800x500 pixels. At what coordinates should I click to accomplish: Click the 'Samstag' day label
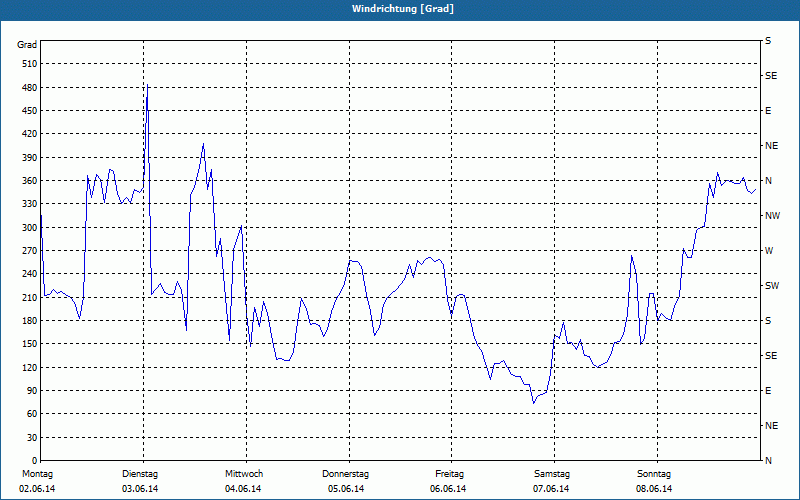pyautogui.click(x=552, y=474)
